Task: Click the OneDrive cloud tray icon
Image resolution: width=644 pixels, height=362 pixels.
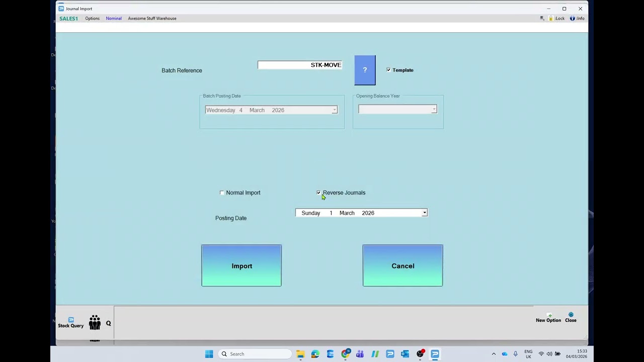Action: [505, 354]
